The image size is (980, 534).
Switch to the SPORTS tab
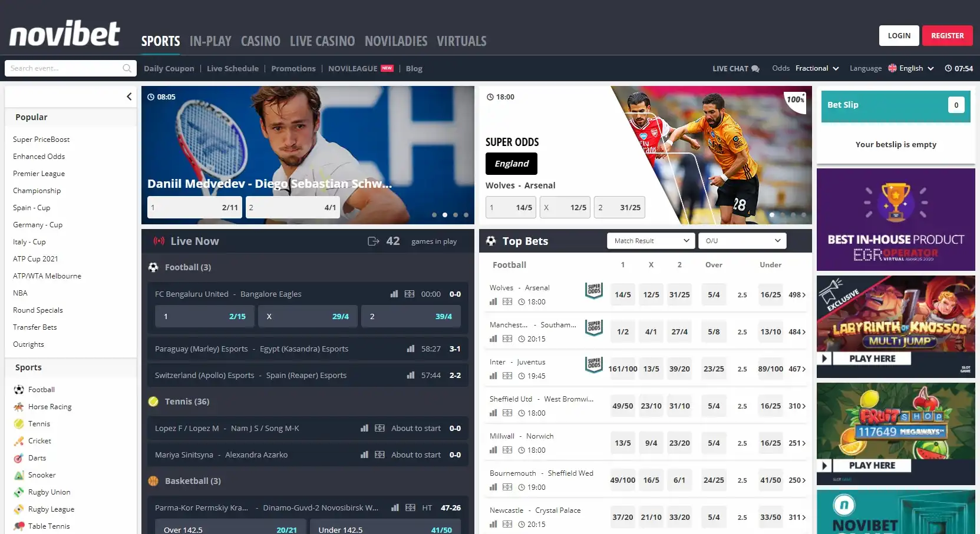[x=160, y=41]
